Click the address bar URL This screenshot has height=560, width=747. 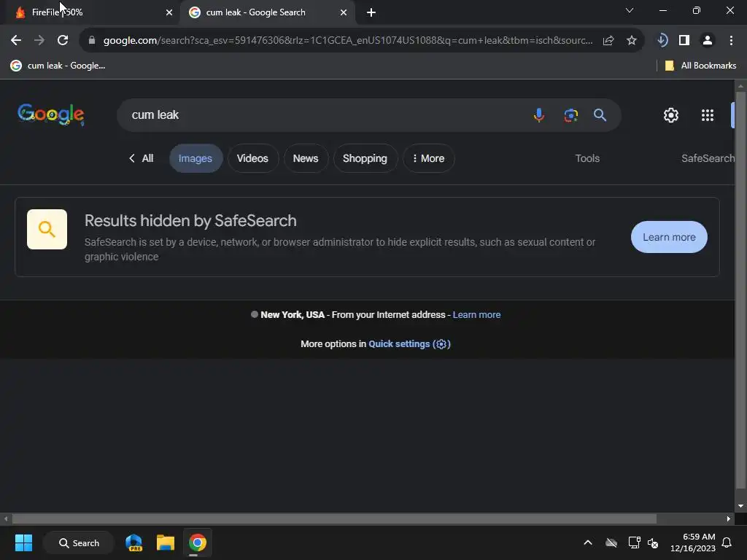[348, 41]
